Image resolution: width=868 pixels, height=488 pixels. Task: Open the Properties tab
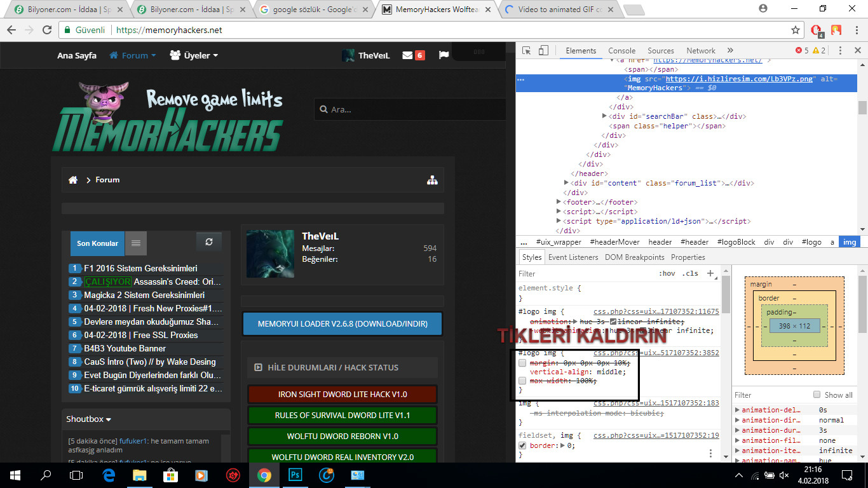coord(688,257)
